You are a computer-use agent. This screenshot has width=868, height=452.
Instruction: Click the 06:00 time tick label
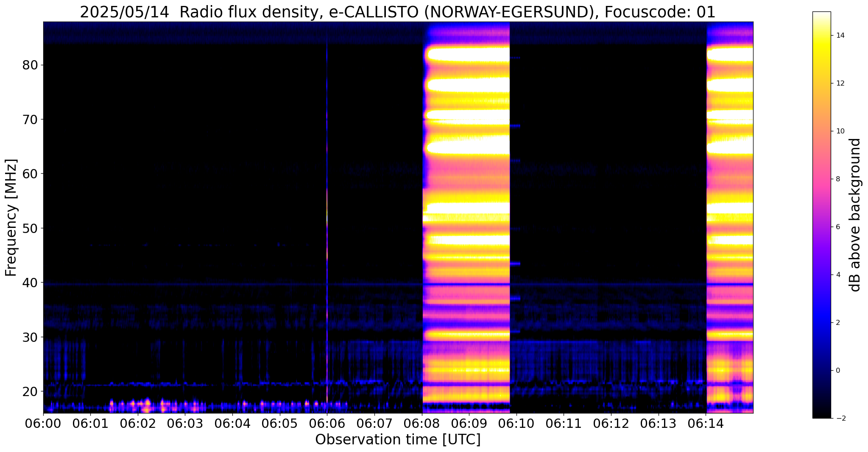(x=43, y=424)
